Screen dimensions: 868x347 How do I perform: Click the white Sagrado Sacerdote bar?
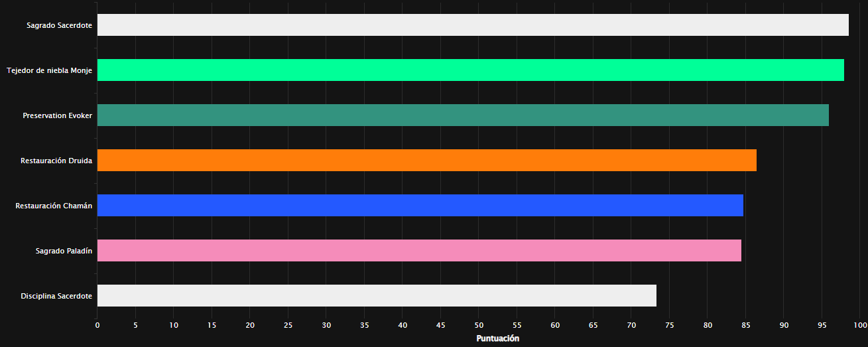click(473, 25)
